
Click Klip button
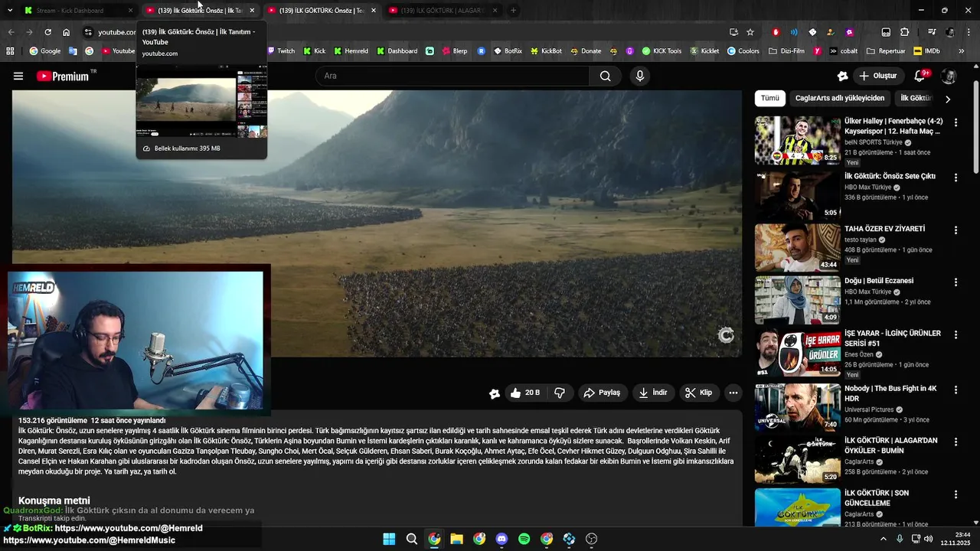698,393
